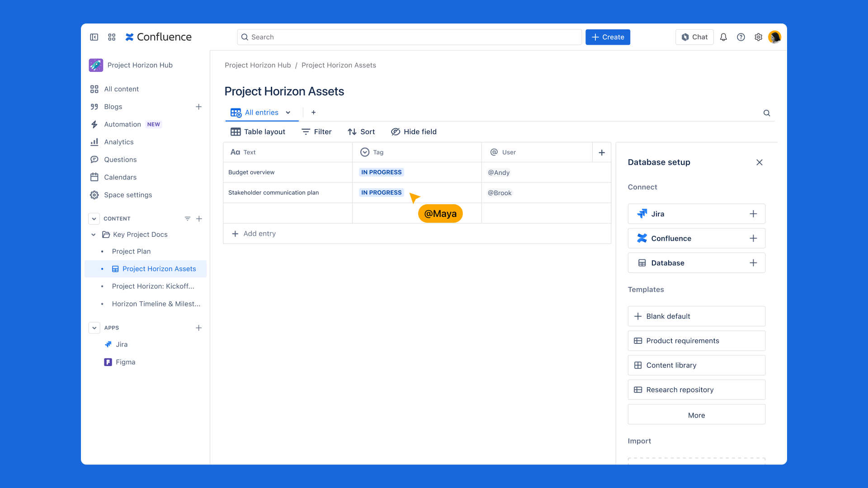
Task: Click the Budget overview cell
Action: [288, 172]
